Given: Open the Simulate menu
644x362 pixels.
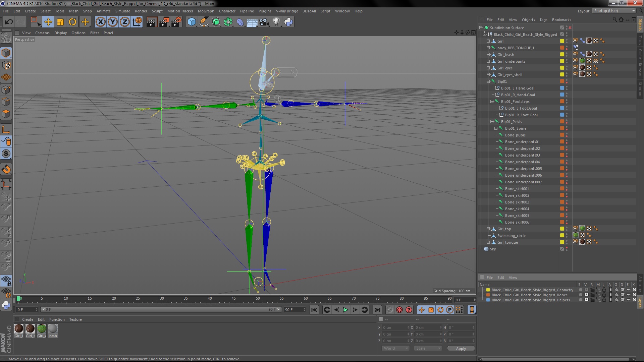Looking at the screenshot, I should (122, 11).
